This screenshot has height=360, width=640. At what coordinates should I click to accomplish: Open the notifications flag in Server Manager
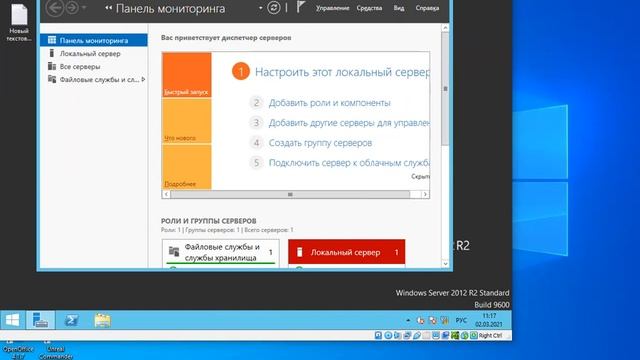(300, 7)
